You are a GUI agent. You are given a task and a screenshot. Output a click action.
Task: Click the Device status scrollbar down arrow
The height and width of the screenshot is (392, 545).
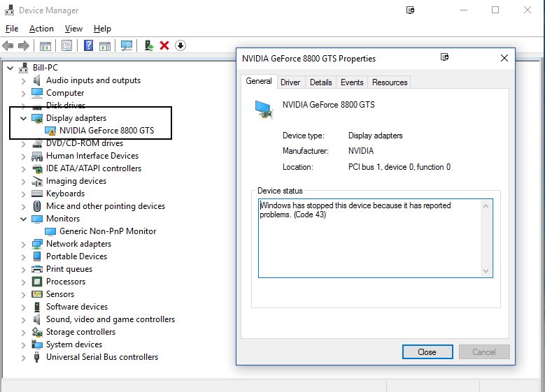486,271
